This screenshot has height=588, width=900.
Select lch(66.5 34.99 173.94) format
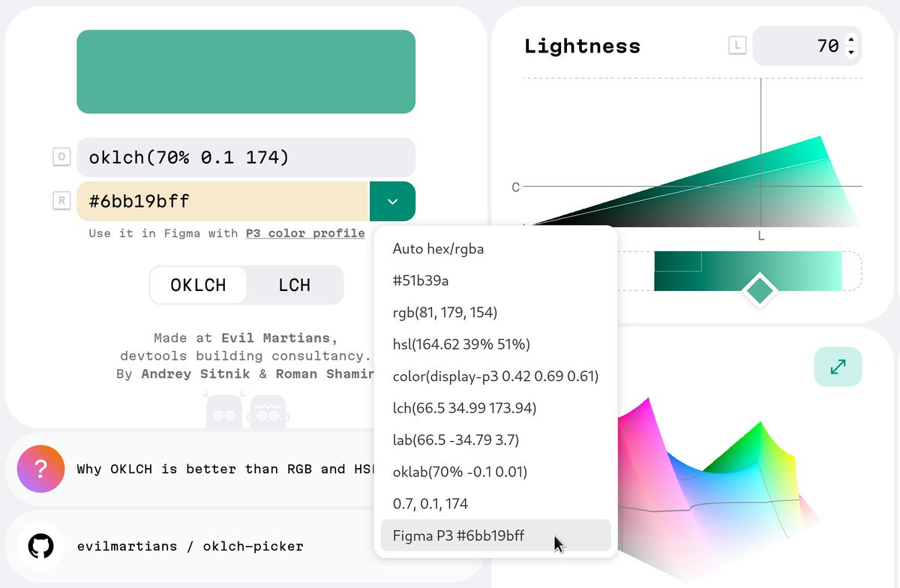(496, 408)
